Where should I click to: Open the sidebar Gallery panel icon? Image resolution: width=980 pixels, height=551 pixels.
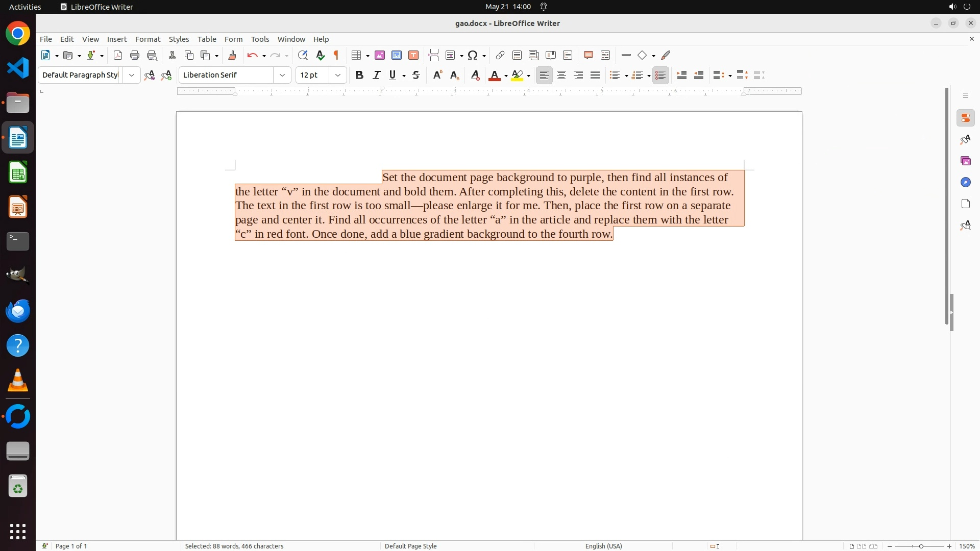965,161
